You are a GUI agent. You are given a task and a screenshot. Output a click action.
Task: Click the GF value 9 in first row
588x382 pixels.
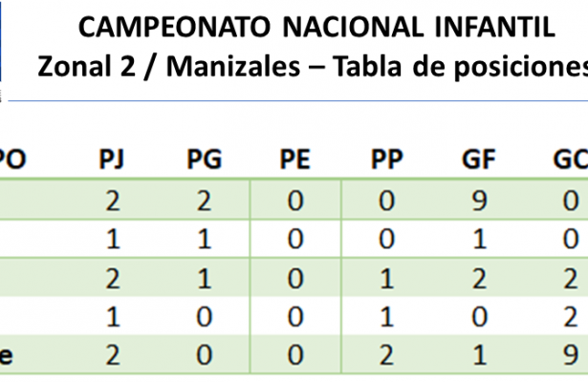click(x=479, y=202)
